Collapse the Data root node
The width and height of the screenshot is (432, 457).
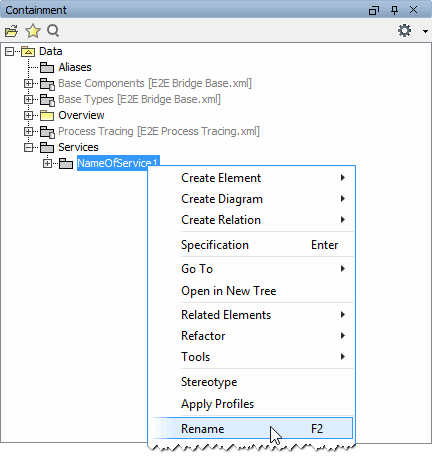click(9, 51)
